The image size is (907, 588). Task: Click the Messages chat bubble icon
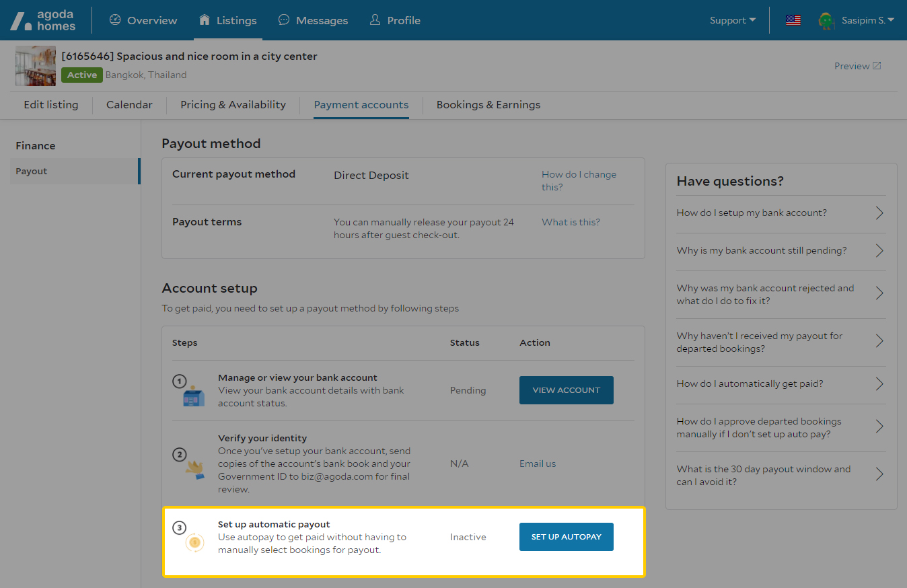coord(284,20)
